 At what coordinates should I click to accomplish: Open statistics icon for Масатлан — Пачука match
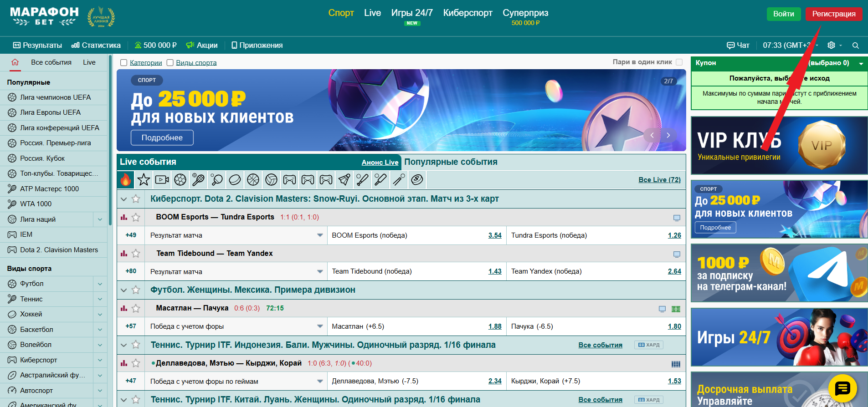(124, 308)
